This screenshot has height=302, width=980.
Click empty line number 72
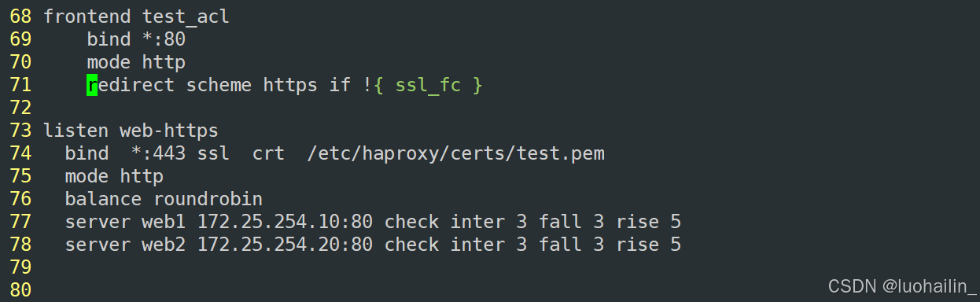coord(21,107)
